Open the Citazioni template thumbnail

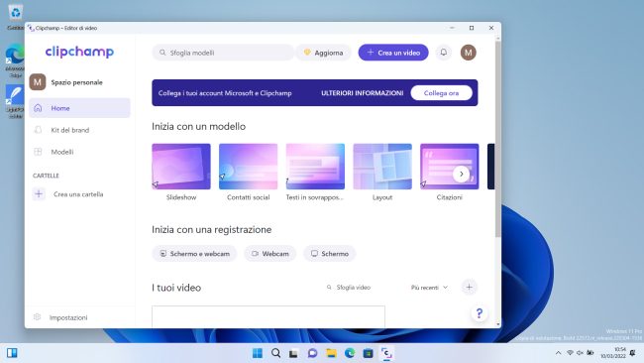[x=450, y=167]
